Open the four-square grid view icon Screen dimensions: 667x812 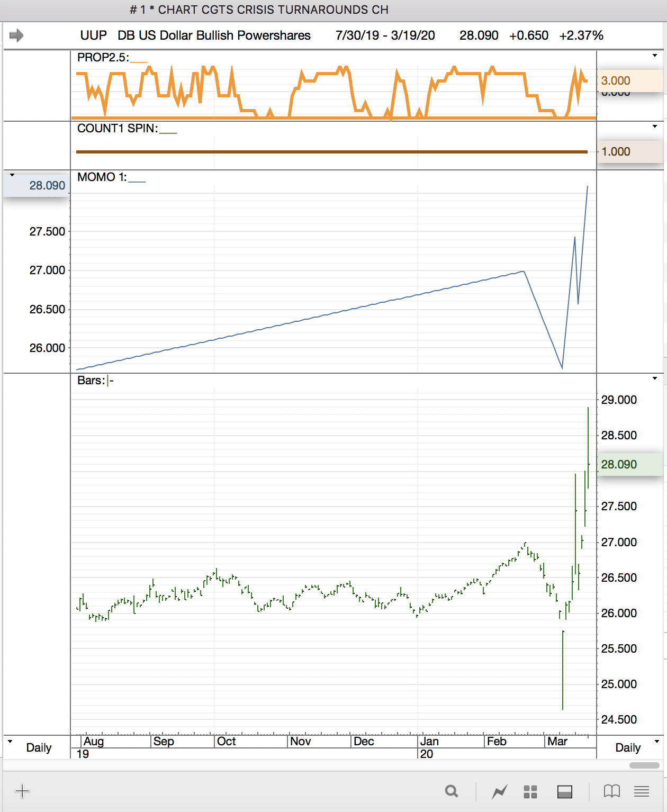coord(530,791)
